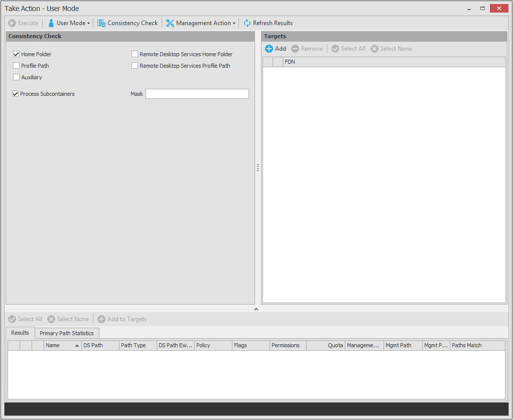Image resolution: width=513 pixels, height=420 pixels.
Task: Check Remote Desktop Services Profile Path
Action: 135,65
